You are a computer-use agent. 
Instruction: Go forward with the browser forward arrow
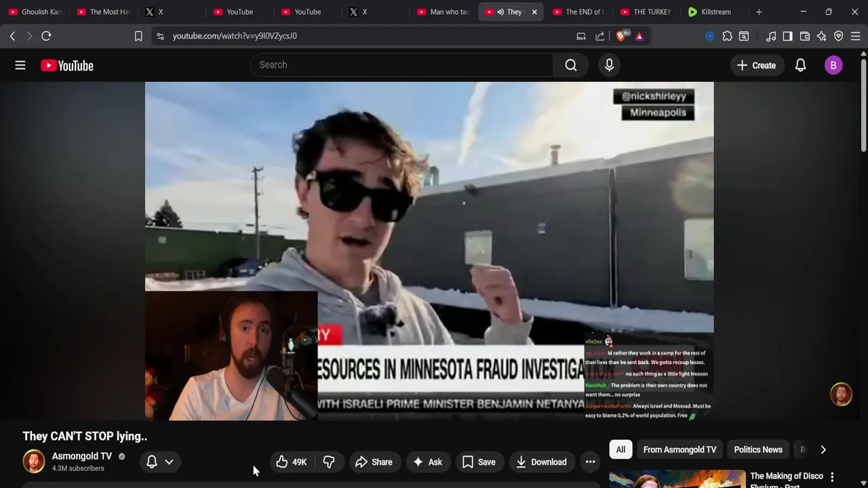point(29,36)
